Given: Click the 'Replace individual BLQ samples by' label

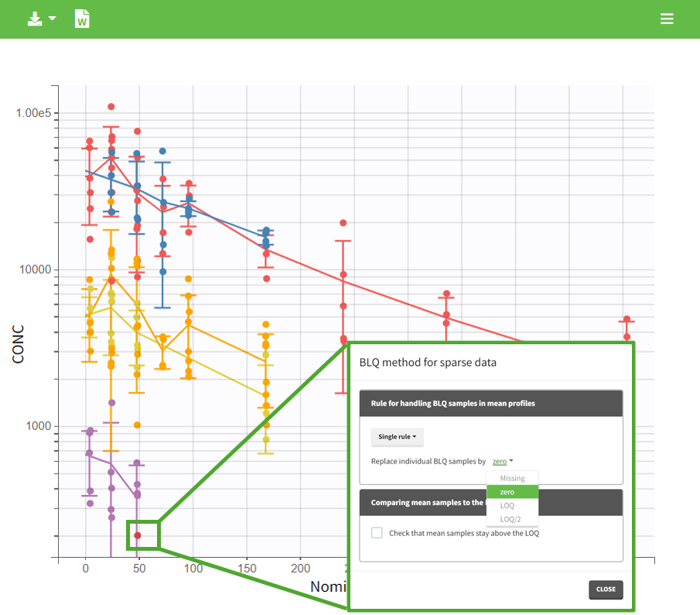Looking at the screenshot, I should click(x=428, y=462).
